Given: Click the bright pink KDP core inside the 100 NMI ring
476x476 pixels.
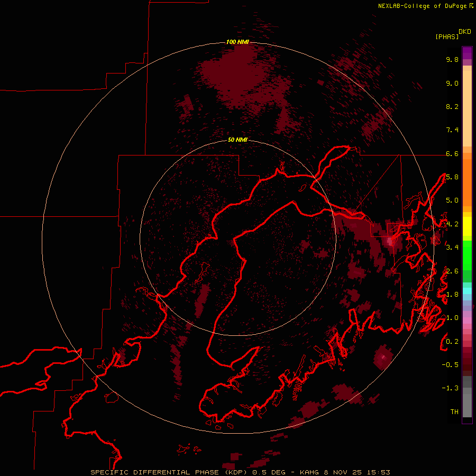Looking at the screenshot, I should [x=391, y=242].
